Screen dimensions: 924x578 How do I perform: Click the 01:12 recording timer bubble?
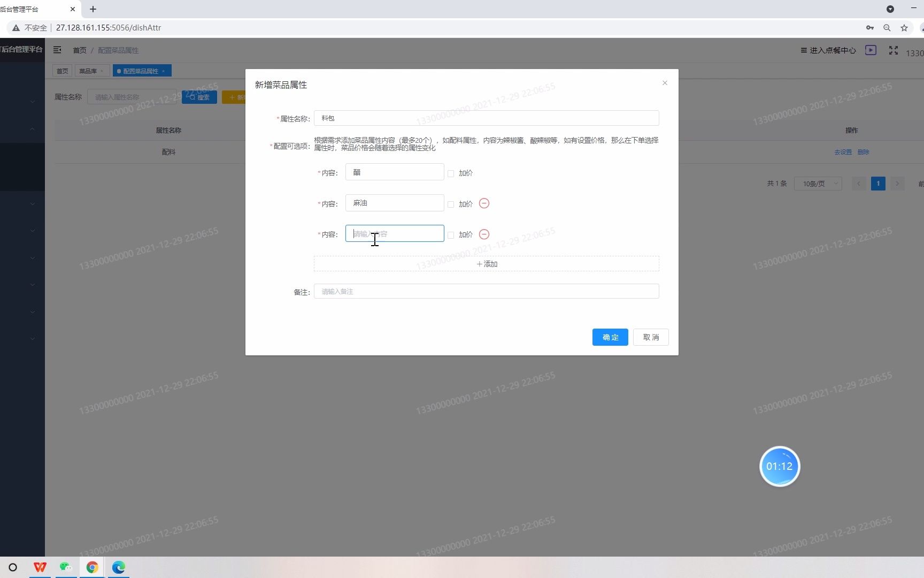pyautogui.click(x=780, y=466)
